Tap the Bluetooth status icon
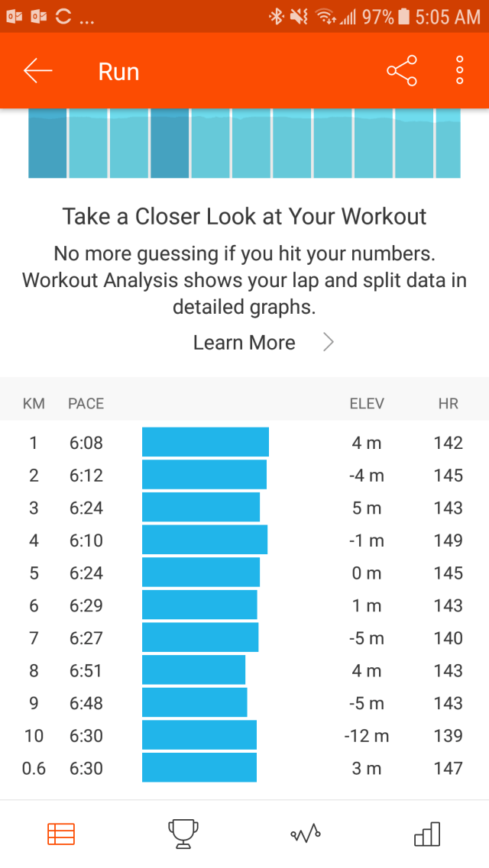This screenshot has width=489, height=868. click(275, 16)
